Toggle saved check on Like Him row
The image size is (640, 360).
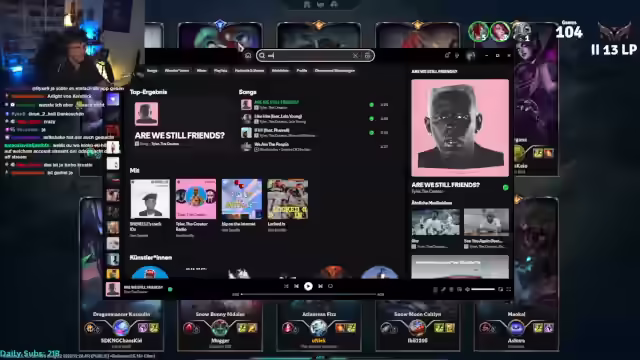371,119
